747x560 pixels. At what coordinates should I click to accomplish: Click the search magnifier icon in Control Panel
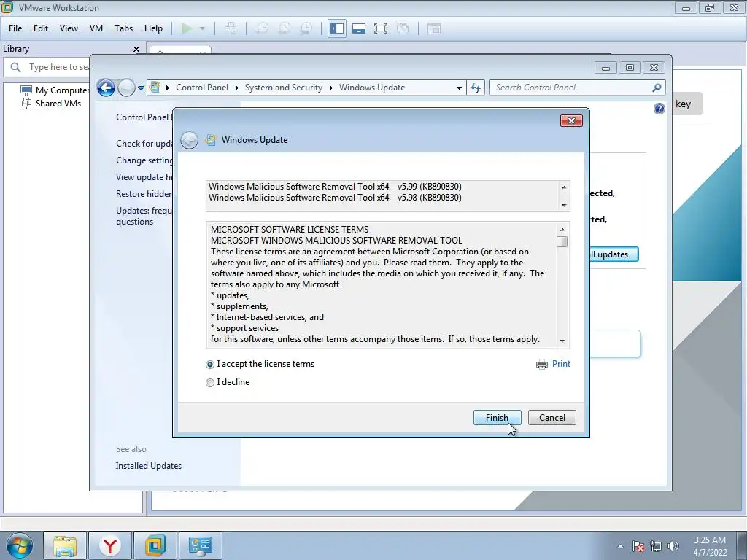657,87
